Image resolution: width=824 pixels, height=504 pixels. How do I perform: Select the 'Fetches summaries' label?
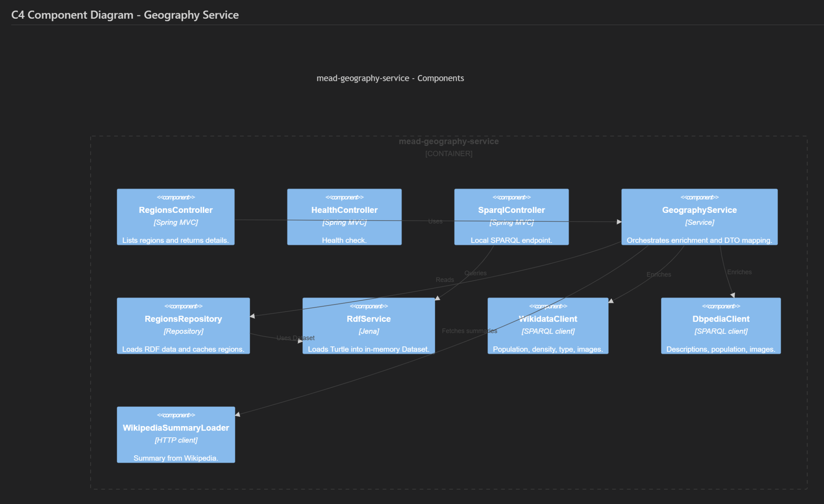tap(470, 331)
